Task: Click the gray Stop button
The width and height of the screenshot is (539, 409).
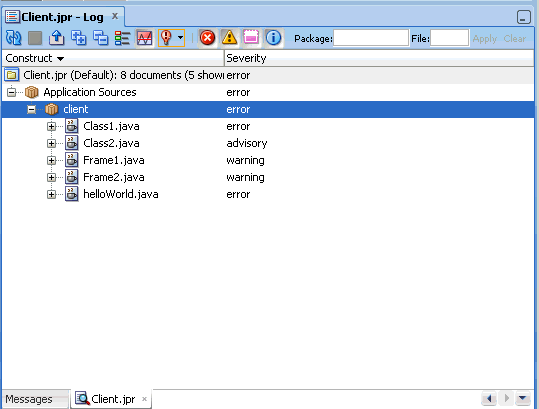Action: point(35,38)
